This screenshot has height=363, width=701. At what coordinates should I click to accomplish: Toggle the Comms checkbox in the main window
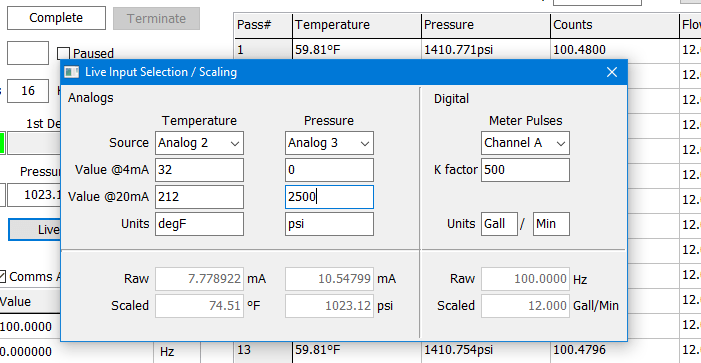click(x=2, y=277)
